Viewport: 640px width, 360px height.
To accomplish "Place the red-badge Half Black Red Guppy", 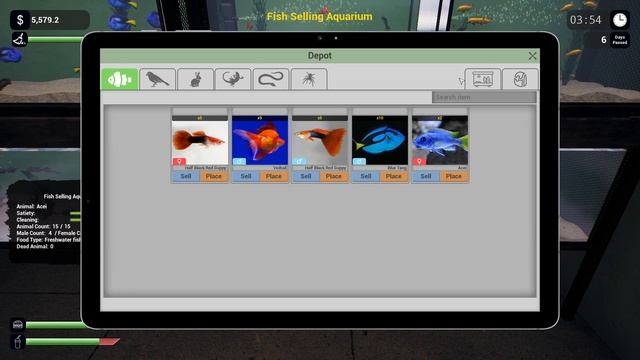I will 213,176.
